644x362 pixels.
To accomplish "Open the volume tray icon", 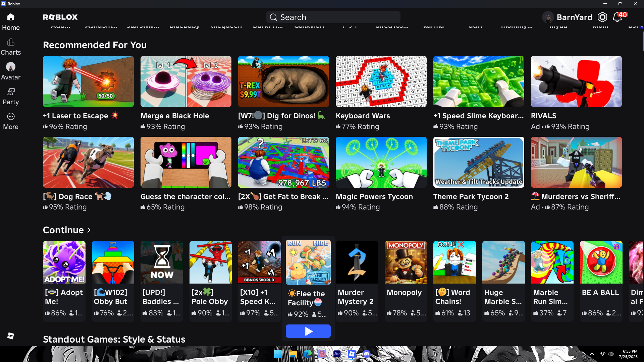I will click(611, 354).
